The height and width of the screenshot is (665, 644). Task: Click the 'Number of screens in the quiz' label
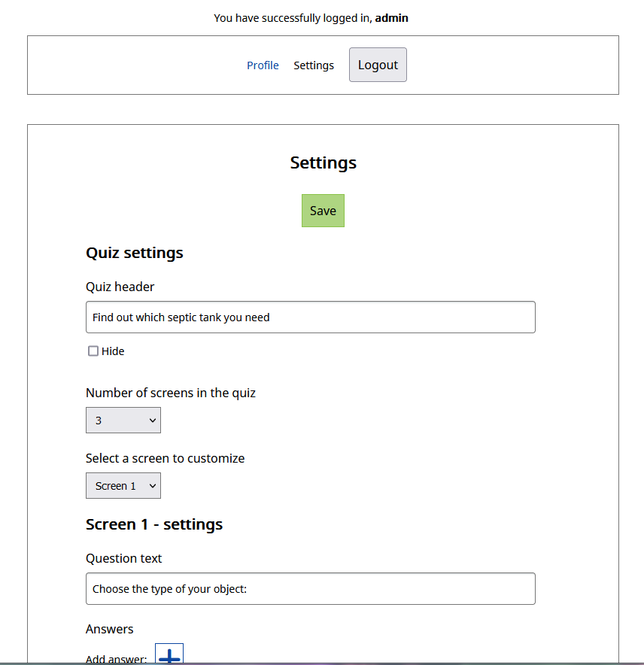[171, 393]
